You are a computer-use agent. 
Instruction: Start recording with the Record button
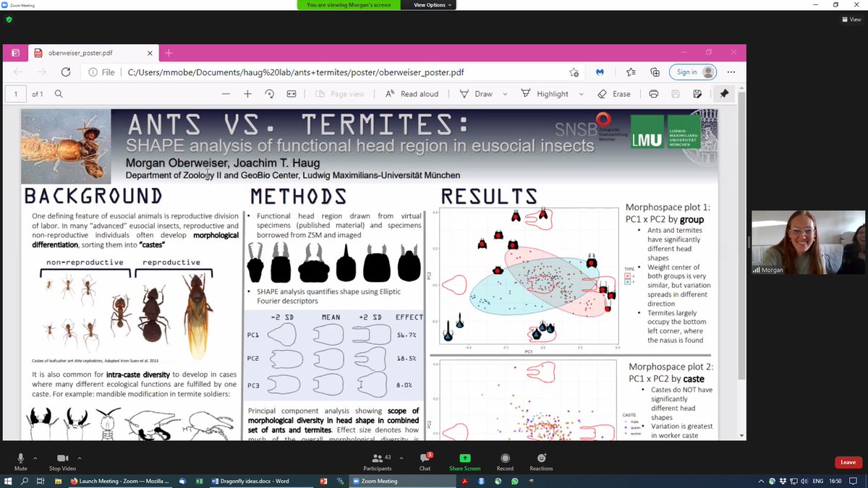click(505, 461)
